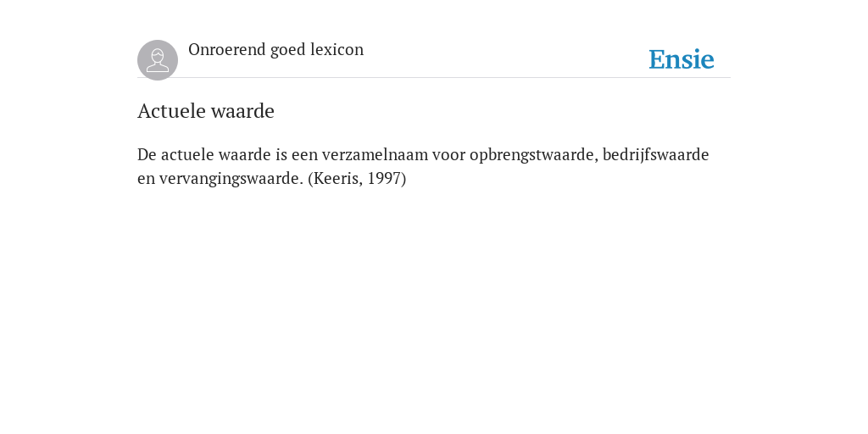Click the word opbrengstwaarde in the definition
The height and width of the screenshot is (434, 868).
[534, 155]
